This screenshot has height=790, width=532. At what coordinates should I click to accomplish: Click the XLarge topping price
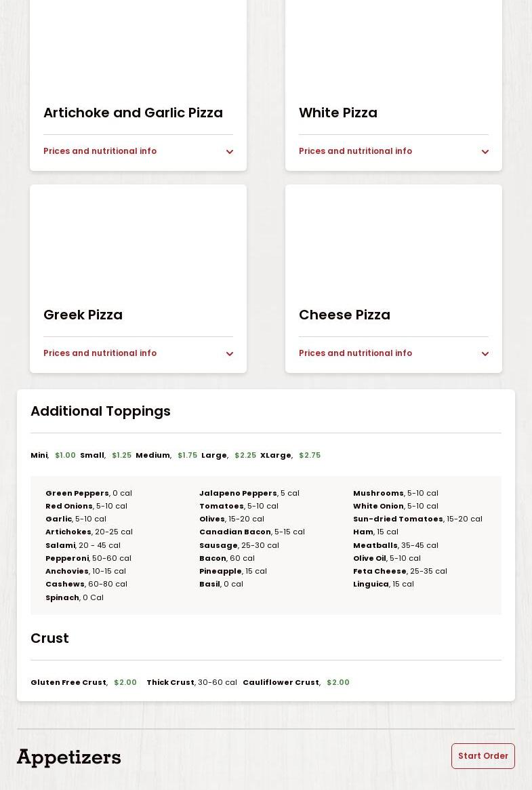(310, 455)
